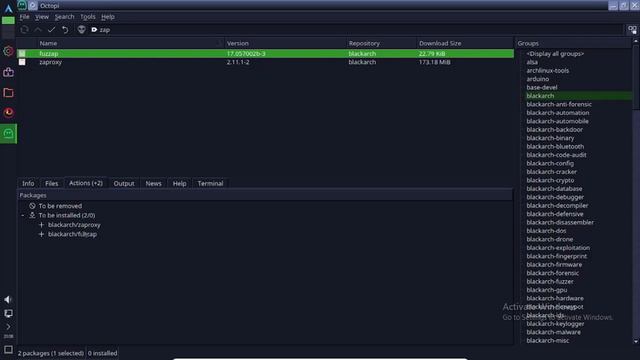This screenshot has height=360, width=640.
Task: Select the blackarch-anti-forensic group
Action: pyautogui.click(x=559, y=104)
